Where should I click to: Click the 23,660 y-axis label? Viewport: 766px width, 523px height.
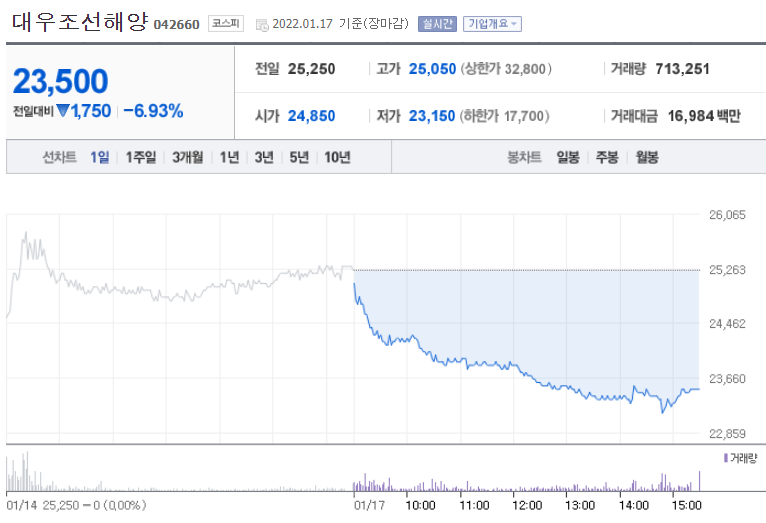coord(727,378)
